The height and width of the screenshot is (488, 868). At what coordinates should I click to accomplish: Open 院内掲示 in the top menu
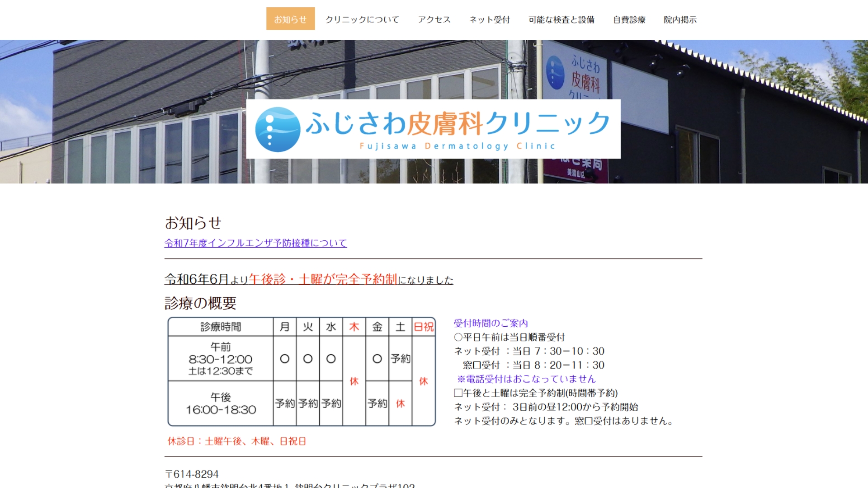point(680,19)
